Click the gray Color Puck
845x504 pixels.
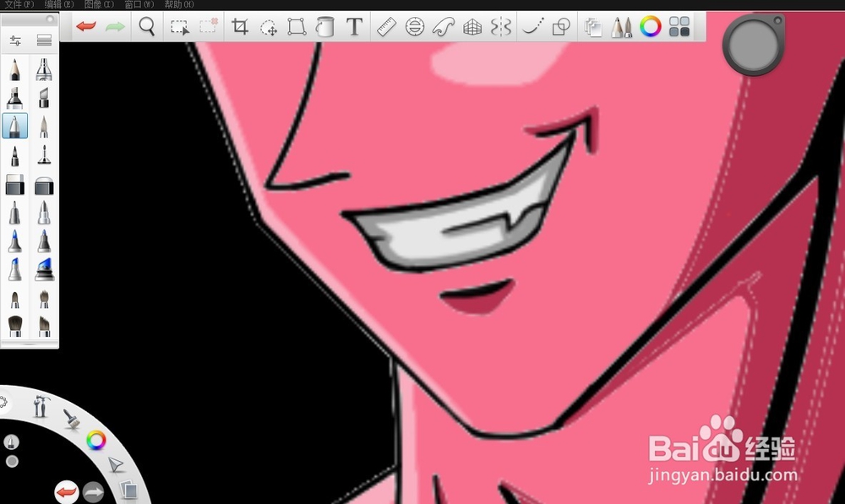click(x=754, y=44)
